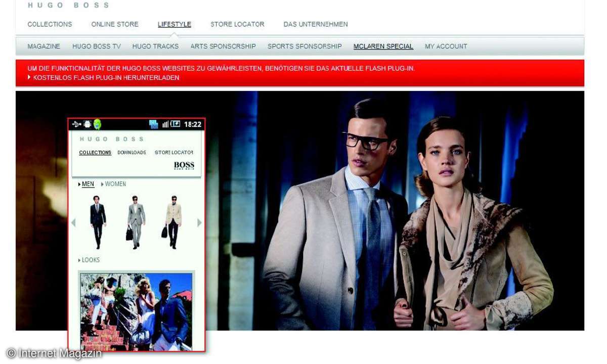Select the beige jacket outfit thumbnail
The image size is (607, 364).
pyautogui.click(x=173, y=222)
